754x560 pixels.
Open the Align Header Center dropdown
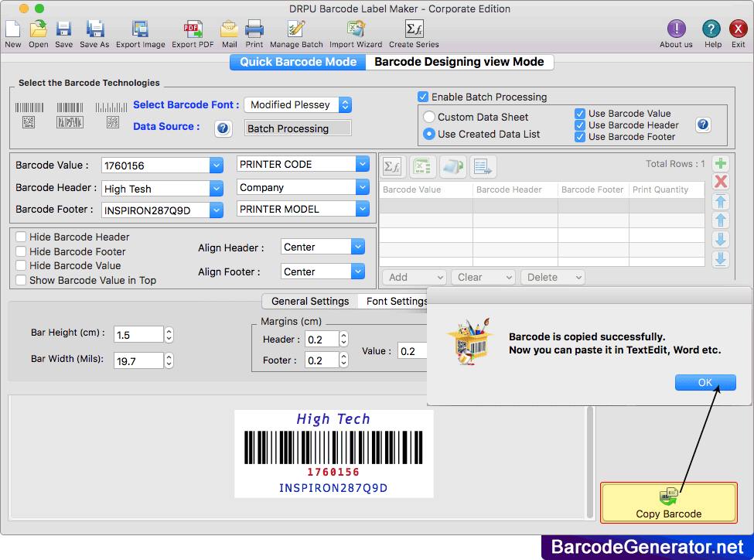click(357, 247)
